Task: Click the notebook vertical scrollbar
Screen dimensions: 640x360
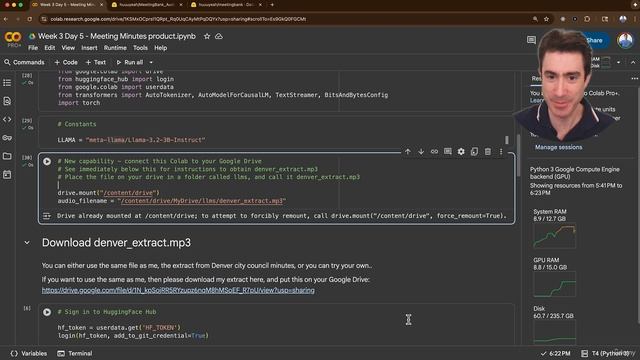Action: pos(518,155)
